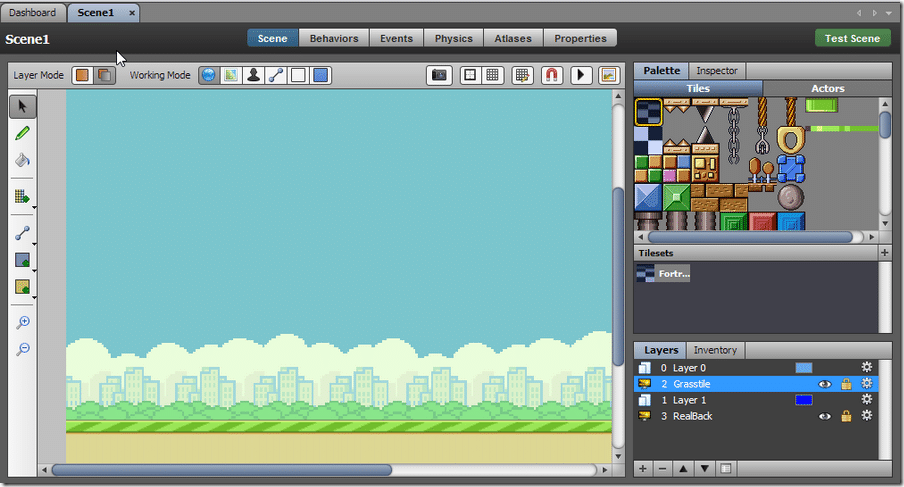Click the black play arrow icon
Viewport: 904px width, 487px height.
(581, 75)
